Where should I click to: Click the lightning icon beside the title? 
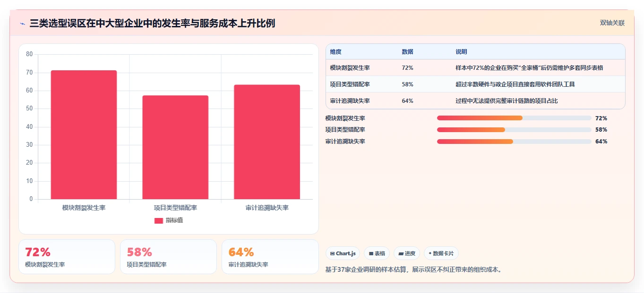(x=22, y=24)
